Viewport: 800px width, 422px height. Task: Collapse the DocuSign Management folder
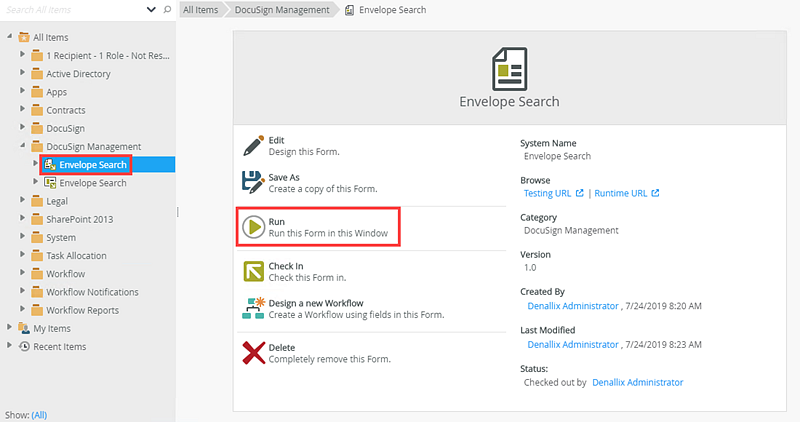(x=22, y=145)
